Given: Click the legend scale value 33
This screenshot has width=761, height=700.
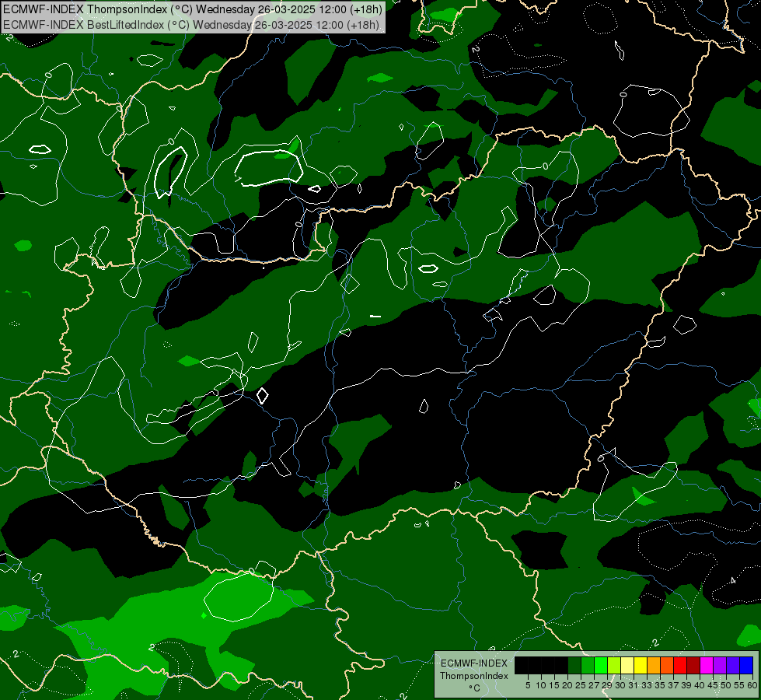Looking at the screenshot, I should 647,685.
